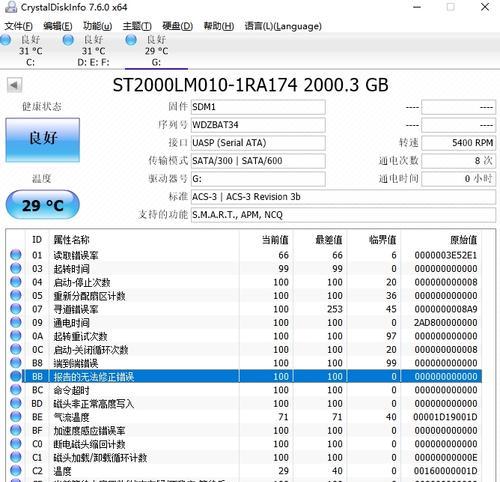Image resolution: width=500 pixels, height=482 pixels.
Task: Switch to the D: E: F: drive tab
Action: 93,51
